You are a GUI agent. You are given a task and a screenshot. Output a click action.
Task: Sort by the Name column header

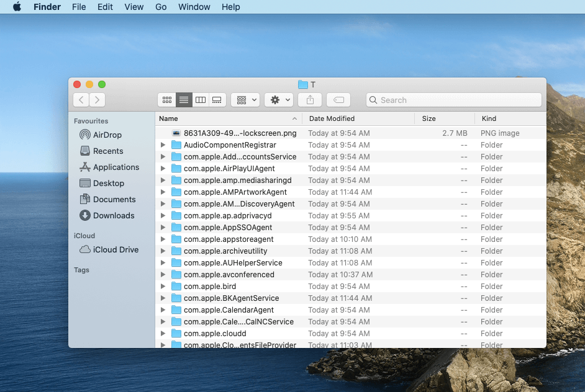point(229,118)
